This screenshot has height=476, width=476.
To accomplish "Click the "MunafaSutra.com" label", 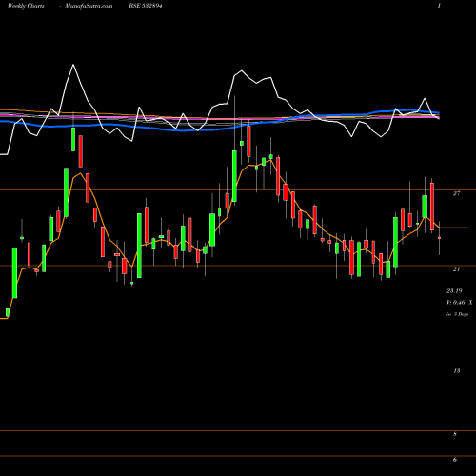I will pyautogui.click(x=89, y=6).
